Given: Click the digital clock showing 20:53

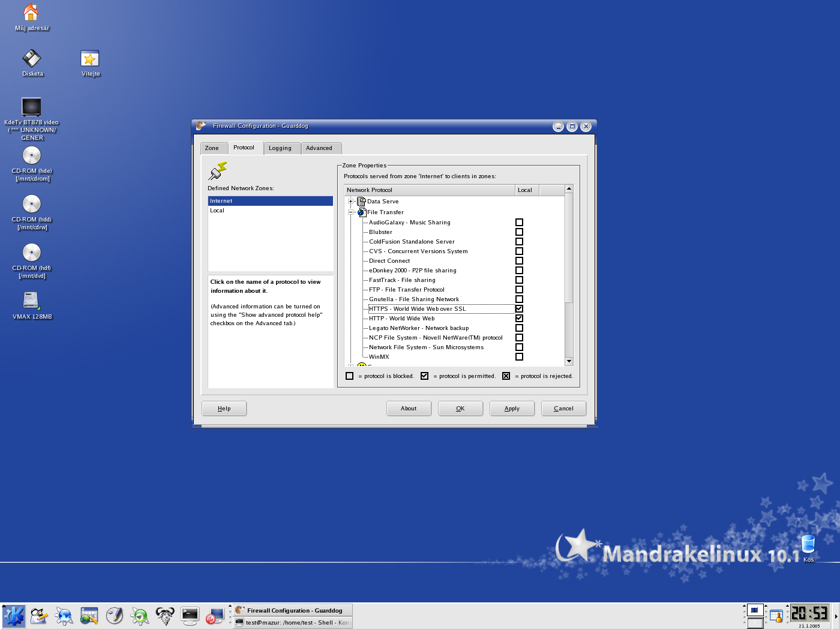Looking at the screenshot, I should click(x=809, y=613).
